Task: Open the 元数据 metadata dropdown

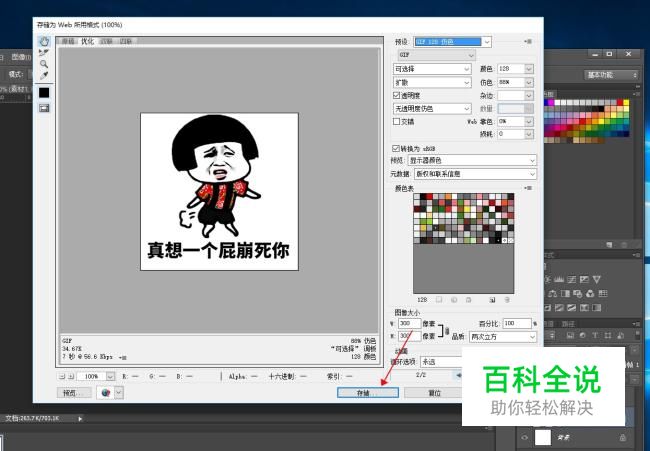Action: (x=475, y=174)
